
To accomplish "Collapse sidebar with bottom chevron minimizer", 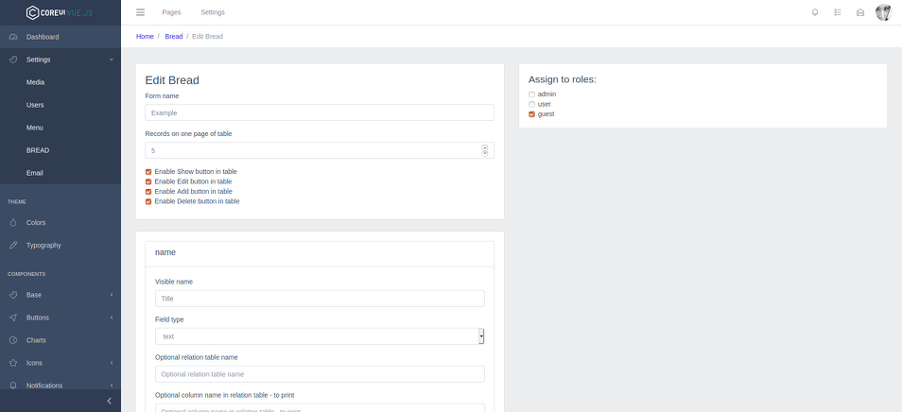I will click(109, 400).
